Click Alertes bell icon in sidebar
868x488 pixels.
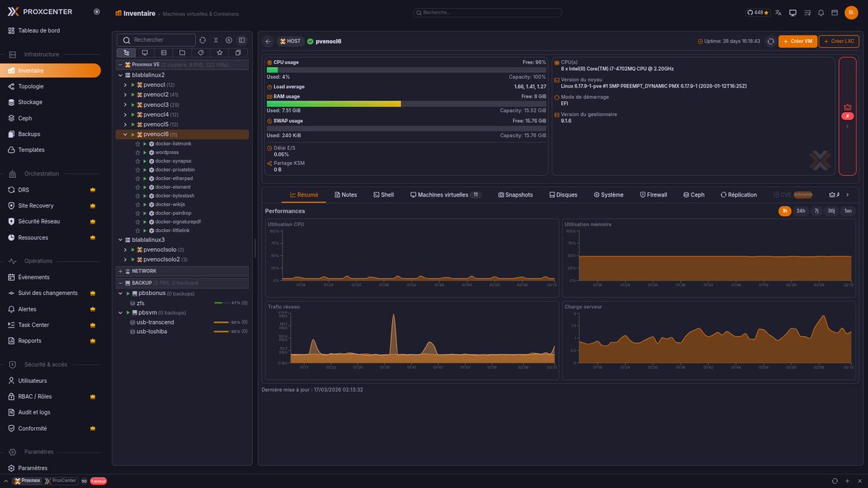[x=12, y=309]
